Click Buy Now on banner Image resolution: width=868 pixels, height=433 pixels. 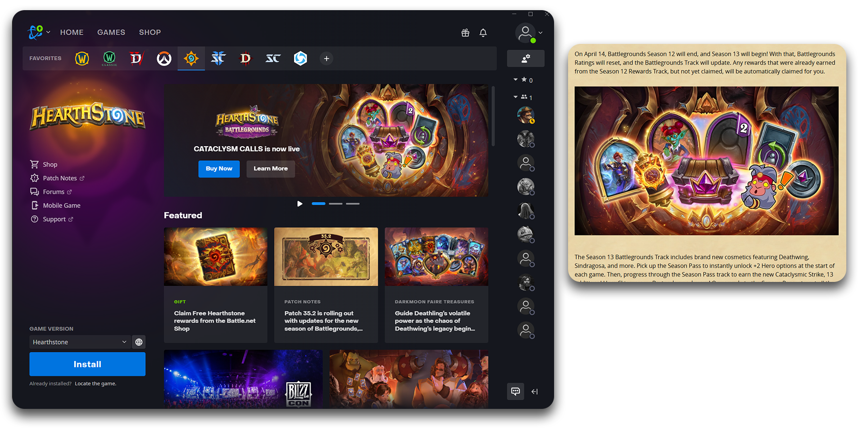click(219, 168)
